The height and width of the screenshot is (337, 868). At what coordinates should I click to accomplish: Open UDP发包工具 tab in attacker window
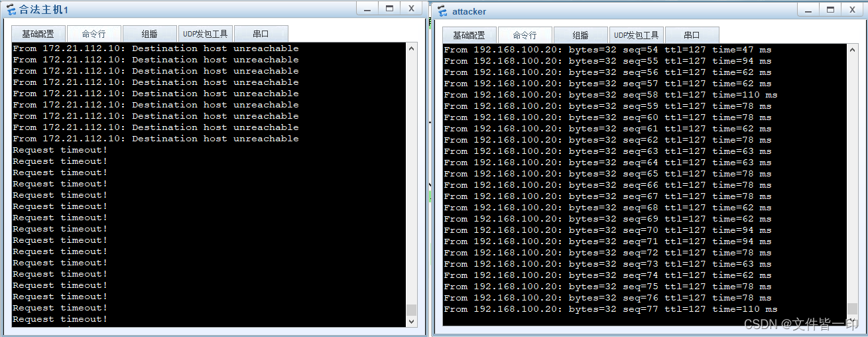(x=636, y=35)
